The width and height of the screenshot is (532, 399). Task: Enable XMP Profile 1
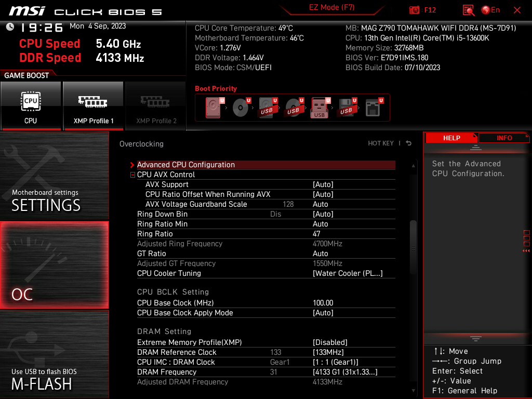[94, 106]
